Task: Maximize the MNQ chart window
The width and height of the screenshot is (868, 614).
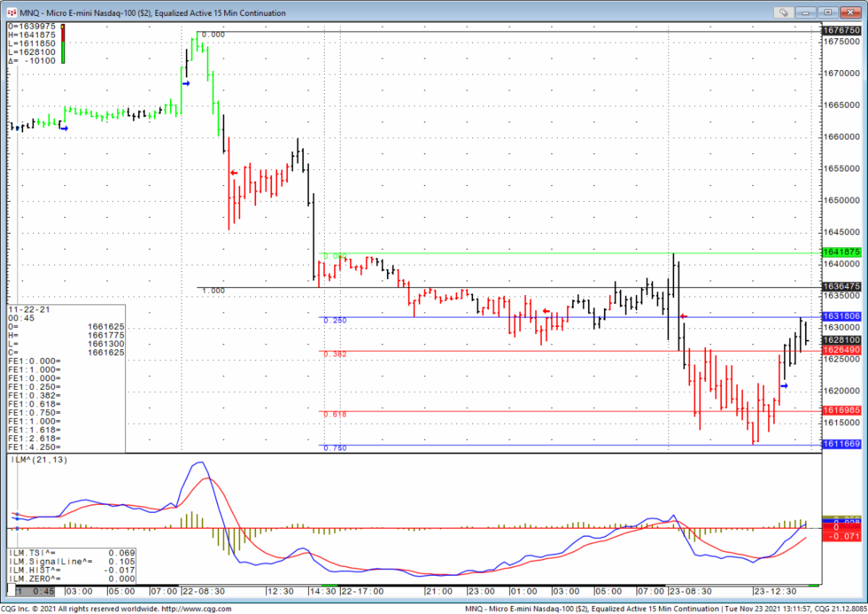Action: coord(827,12)
